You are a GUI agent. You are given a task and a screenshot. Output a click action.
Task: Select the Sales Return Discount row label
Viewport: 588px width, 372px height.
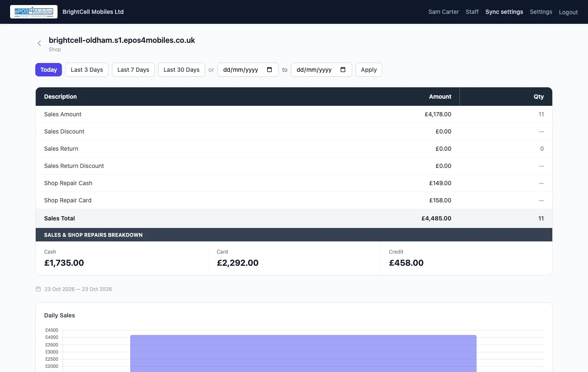74,166
